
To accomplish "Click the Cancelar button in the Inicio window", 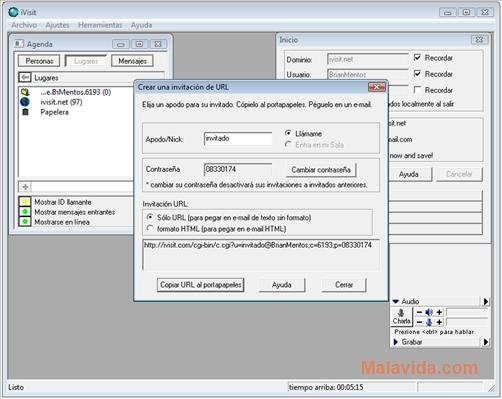I will pyautogui.click(x=459, y=174).
